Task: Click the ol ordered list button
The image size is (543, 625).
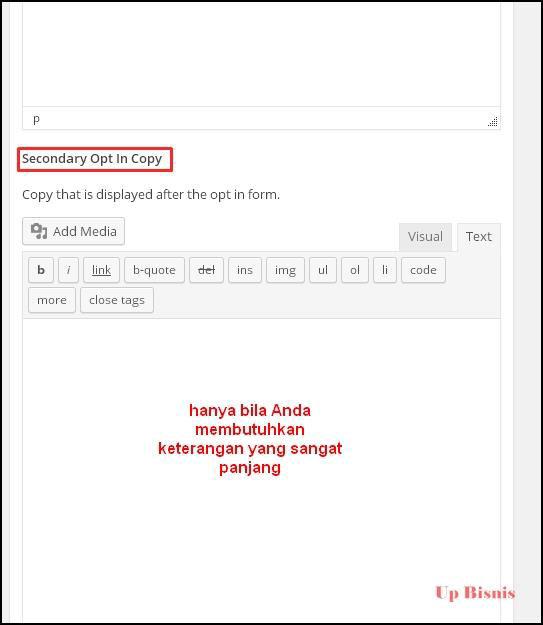Action: [355, 270]
